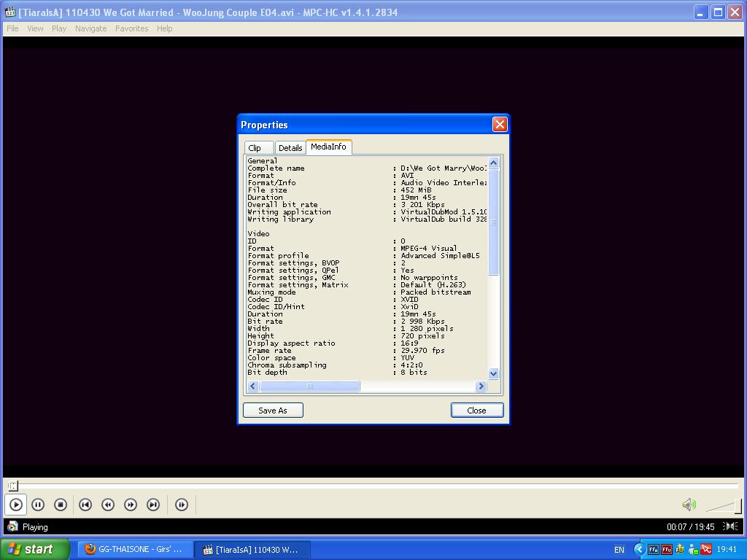Click the 'Overall bit rate' line
Viewport: 747px width, 560px height.
(347, 205)
